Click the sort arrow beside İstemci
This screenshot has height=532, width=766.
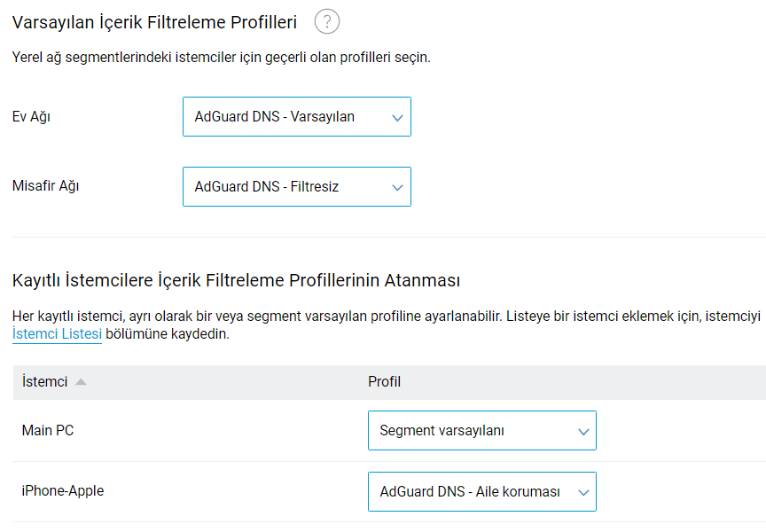pyautogui.click(x=81, y=382)
